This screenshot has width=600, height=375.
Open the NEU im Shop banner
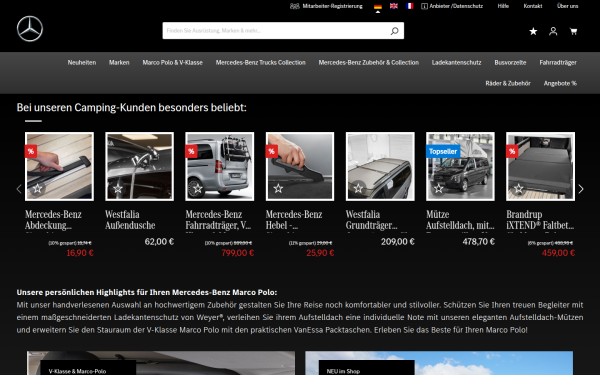pyautogui.click(x=439, y=363)
